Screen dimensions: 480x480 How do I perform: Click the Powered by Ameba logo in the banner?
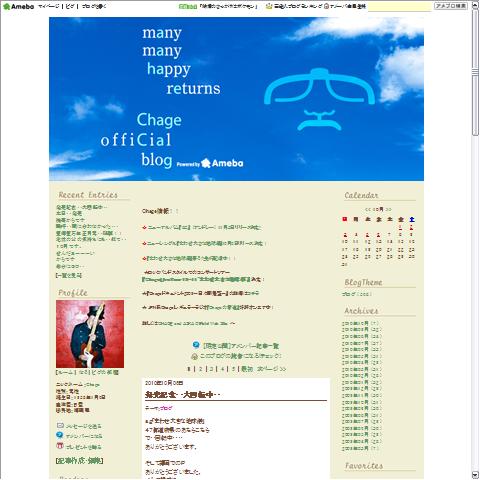click(x=210, y=163)
